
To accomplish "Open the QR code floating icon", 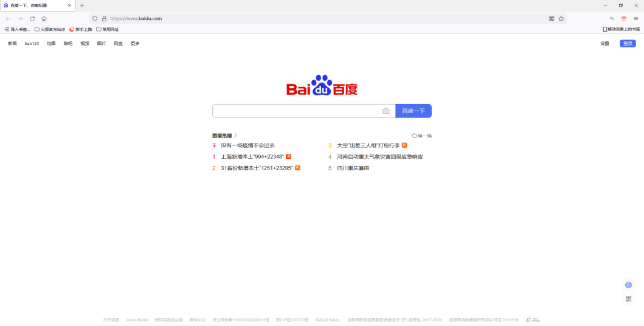I will 628,299.
